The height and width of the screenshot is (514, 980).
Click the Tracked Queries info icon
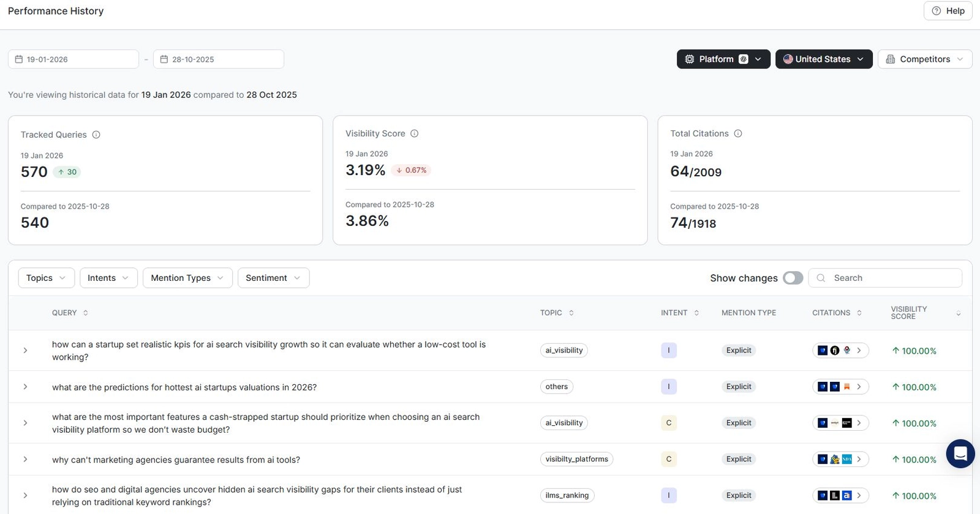click(x=96, y=135)
